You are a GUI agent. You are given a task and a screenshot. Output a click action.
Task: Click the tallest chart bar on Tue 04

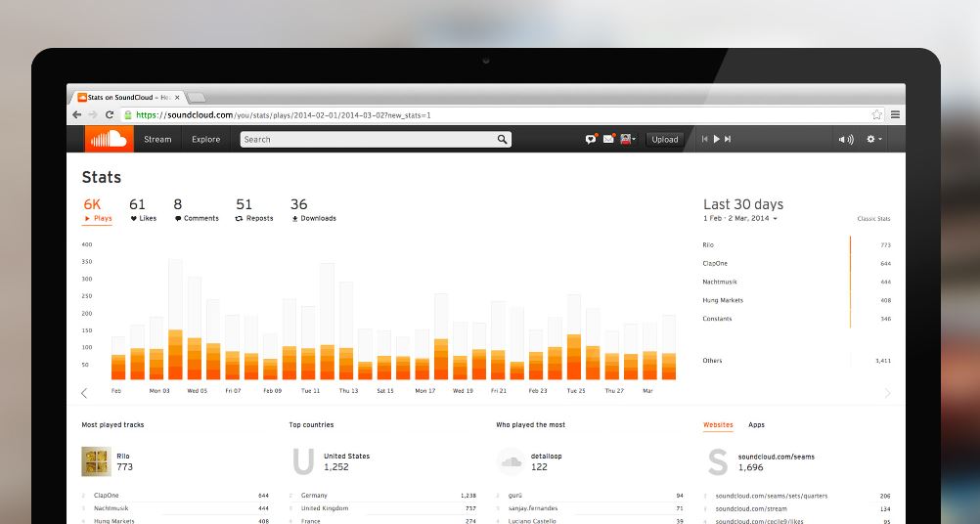coord(176,319)
